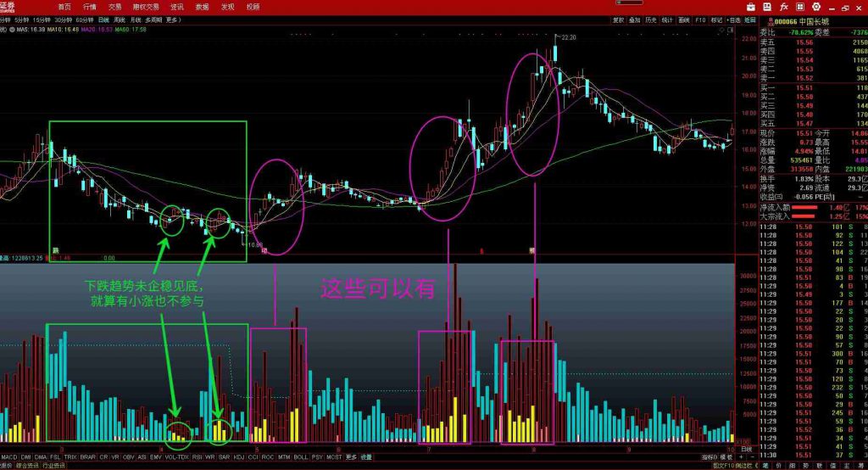Toggle 标记 marker option

(x=717, y=20)
